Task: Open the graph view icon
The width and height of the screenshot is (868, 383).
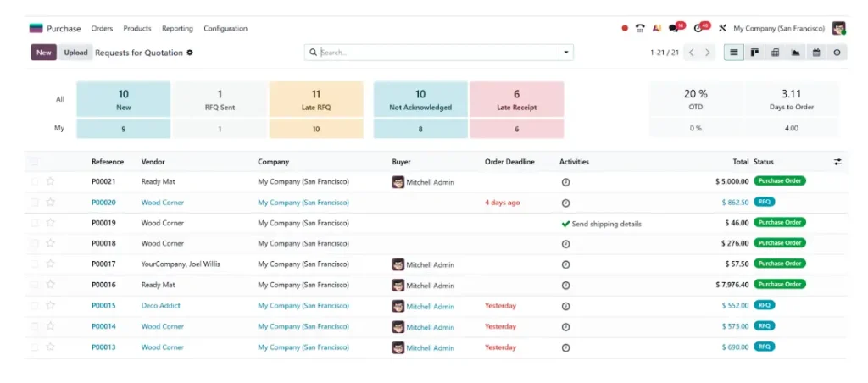Action: [795, 53]
